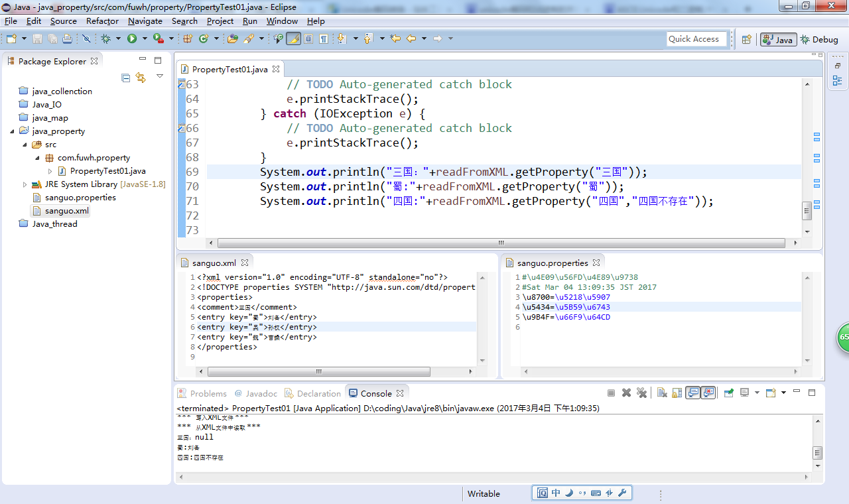The width and height of the screenshot is (849, 504).
Task: Switch to the Javadoc tab
Action: (x=256, y=393)
